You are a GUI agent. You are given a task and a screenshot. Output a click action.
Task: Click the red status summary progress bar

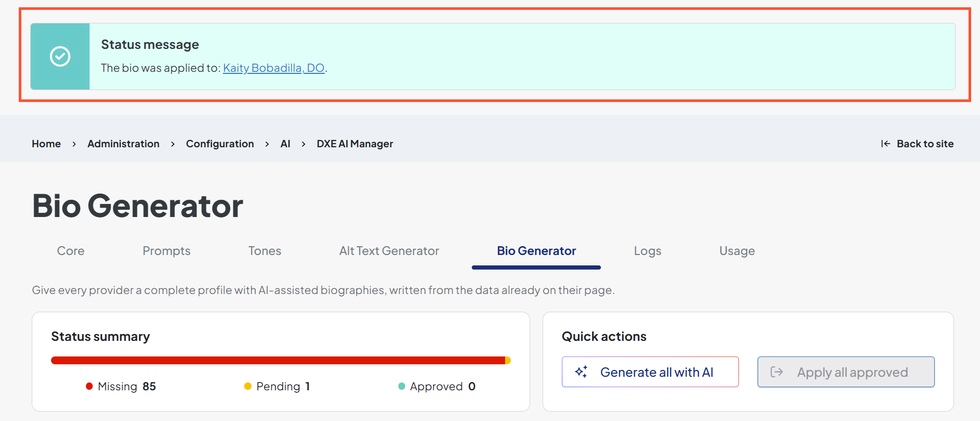[x=278, y=360]
